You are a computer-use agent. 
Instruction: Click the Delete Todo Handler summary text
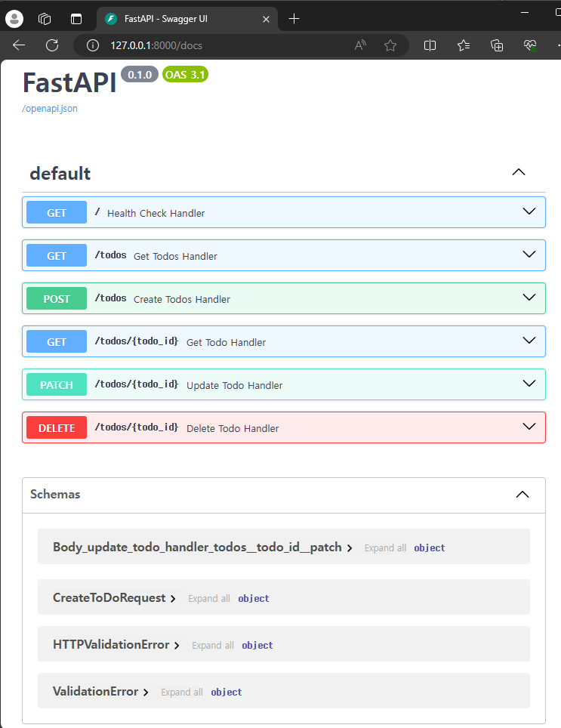(233, 428)
